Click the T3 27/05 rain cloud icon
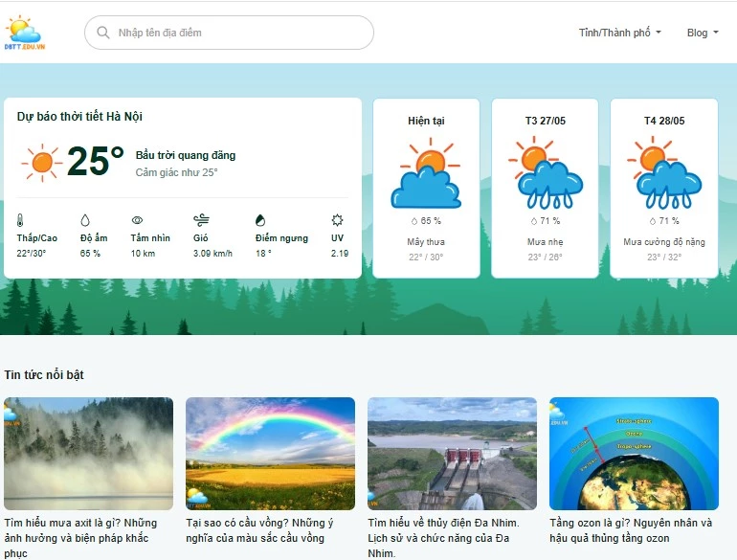This screenshot has height=560, width=737. tap(546, 172)
